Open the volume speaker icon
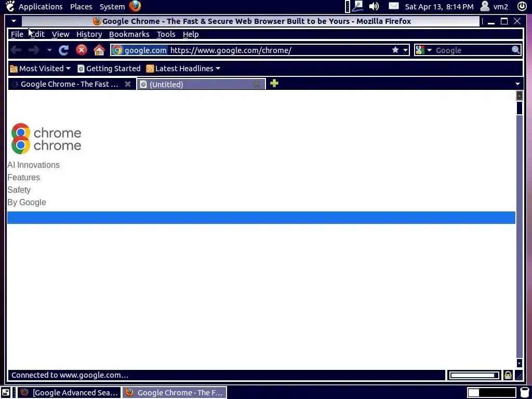 click(x=374, y=6)
